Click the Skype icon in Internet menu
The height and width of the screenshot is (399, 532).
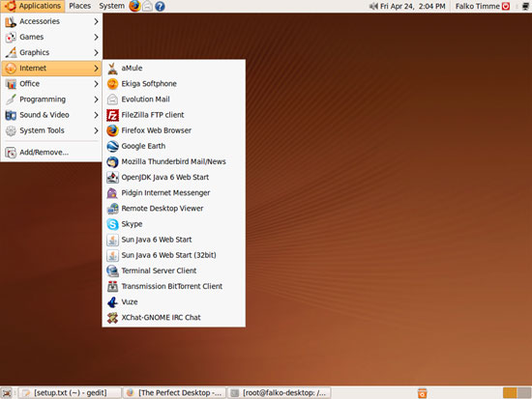pos(112,224)
